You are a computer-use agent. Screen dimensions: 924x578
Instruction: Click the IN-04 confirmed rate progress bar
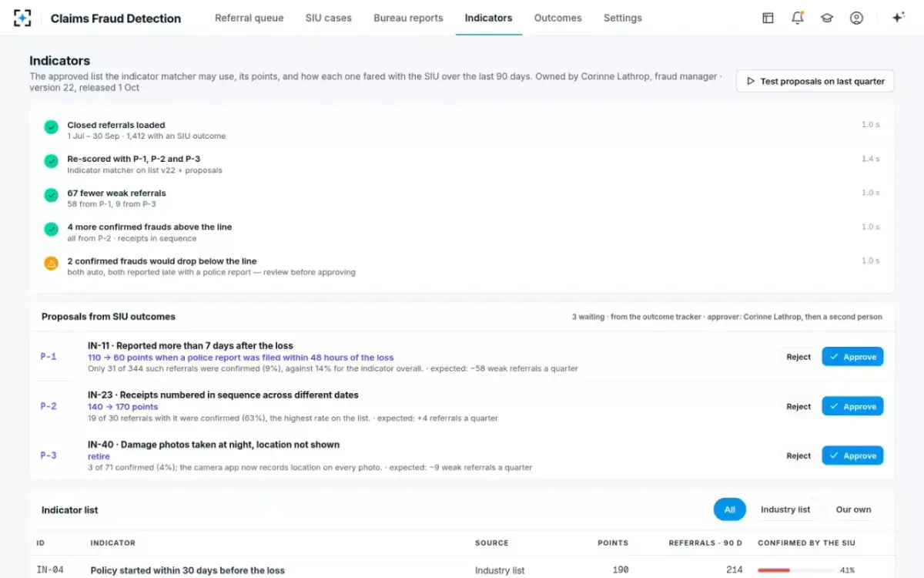(x=795, y=570)
